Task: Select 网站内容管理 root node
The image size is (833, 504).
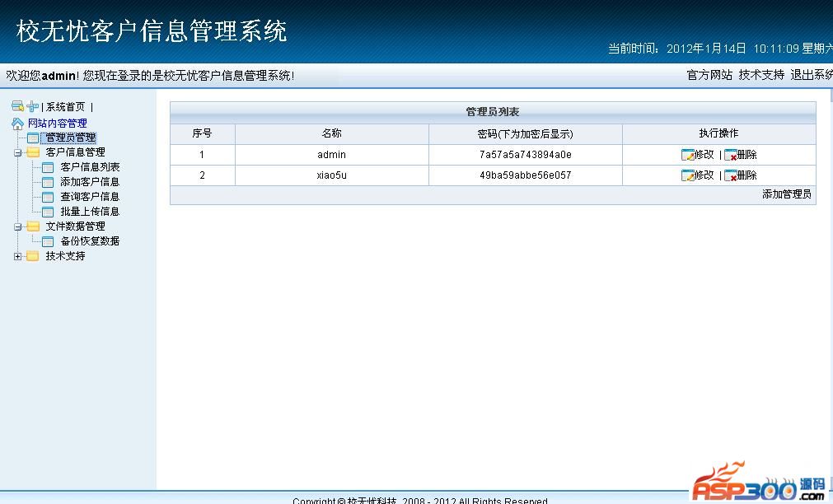Action: pyautogui.click(x=58, y=124)
